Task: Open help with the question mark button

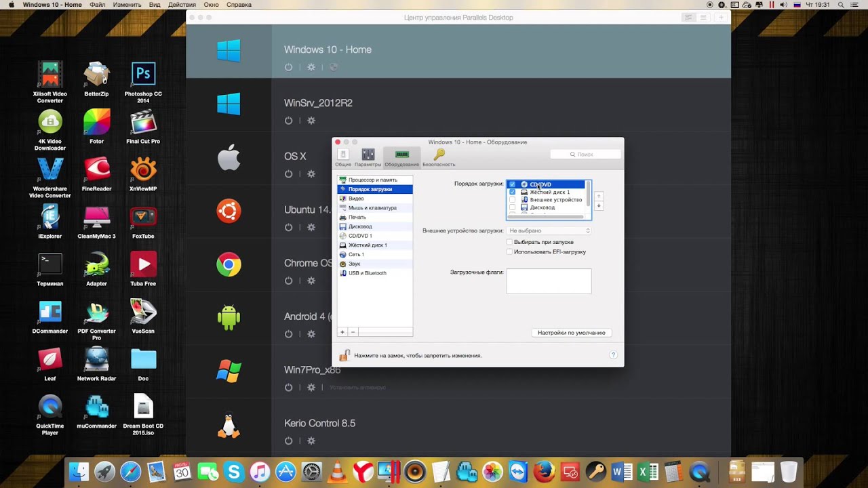Action: [x=613, y=354]
